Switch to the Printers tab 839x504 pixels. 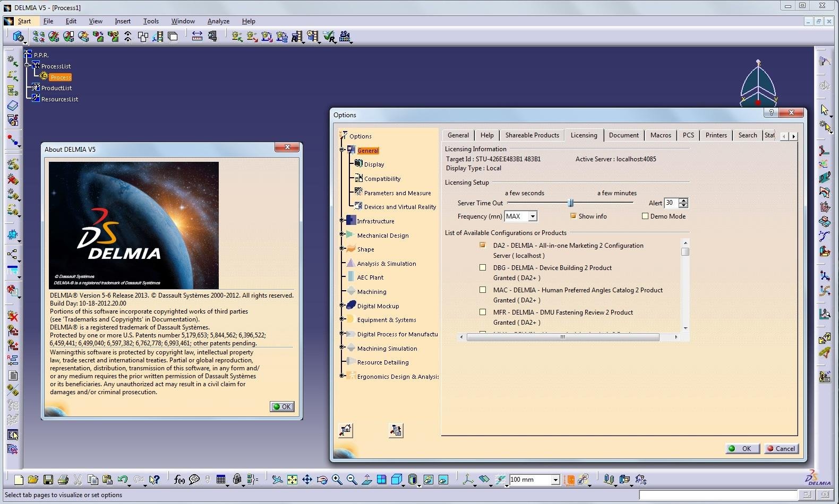tap(716, 135)
